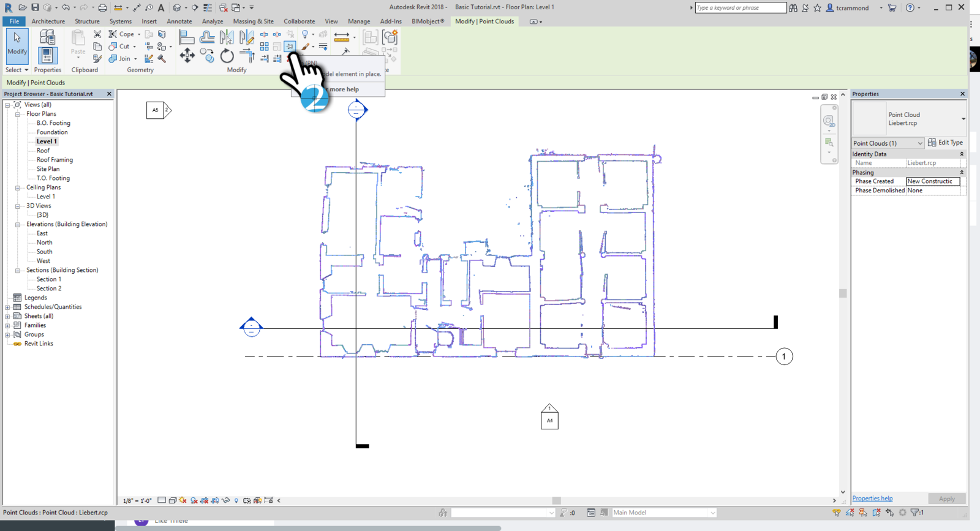Click the Match Type Properties icon
Screen dimensions: 980x531
[97, 59]
